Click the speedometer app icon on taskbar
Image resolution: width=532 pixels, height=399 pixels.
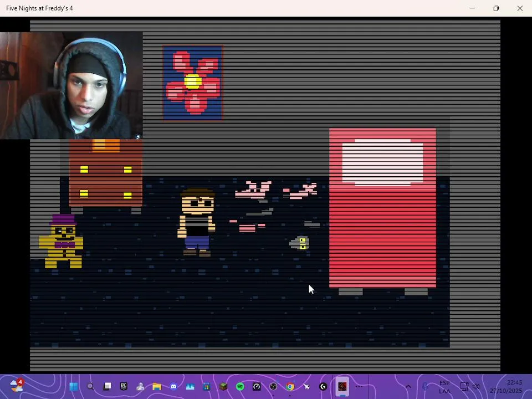(x=257, y=386)
